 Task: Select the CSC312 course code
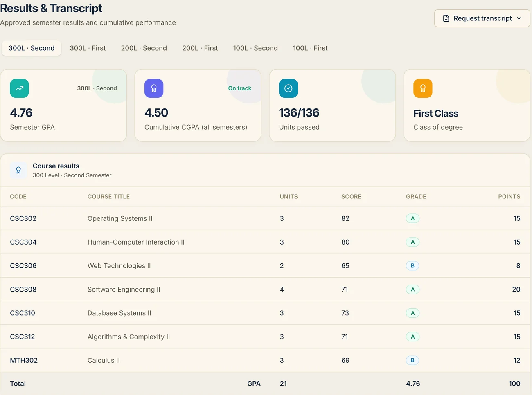pyautogui.click(x=23, y=337)
